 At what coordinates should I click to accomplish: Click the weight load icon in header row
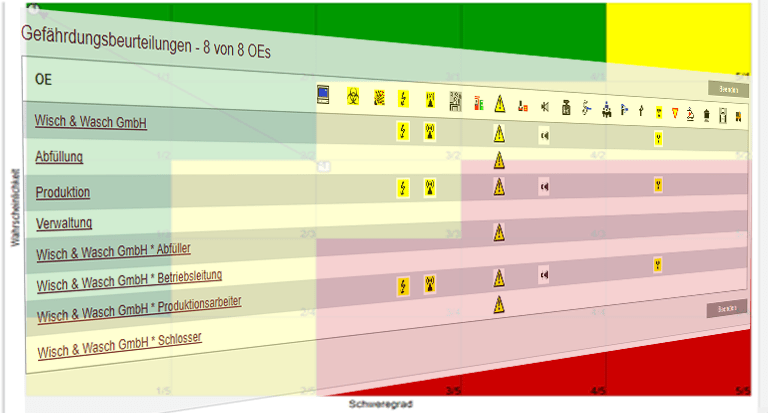tap(565, 107)
